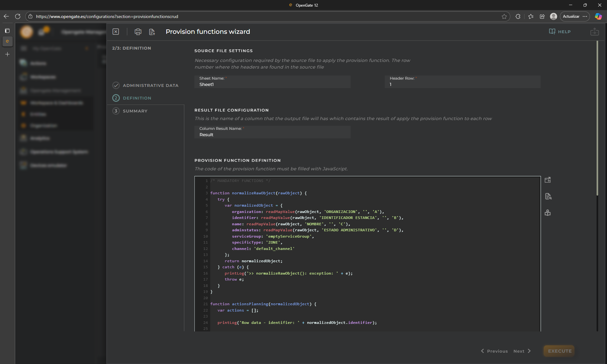Advance with the Next button
The image size is (607, 364).
pyautogui.click(x=522, y=351)
